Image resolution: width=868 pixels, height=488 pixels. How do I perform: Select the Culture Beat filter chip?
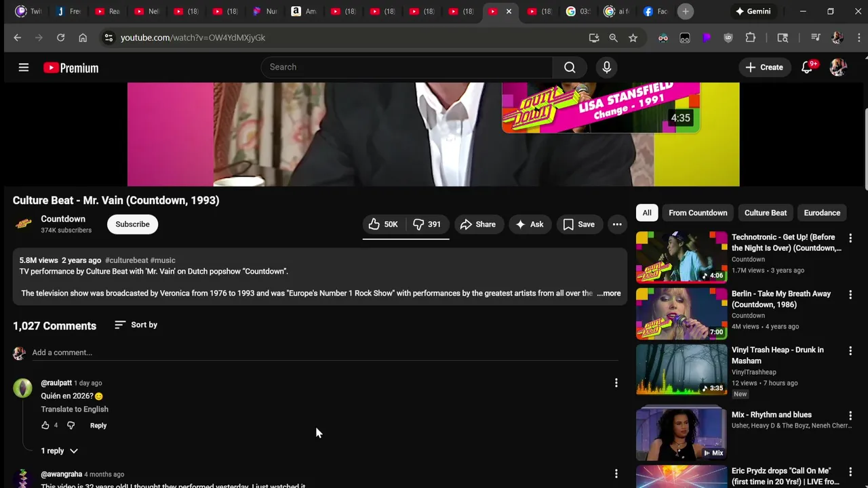(x=766, y=213)
